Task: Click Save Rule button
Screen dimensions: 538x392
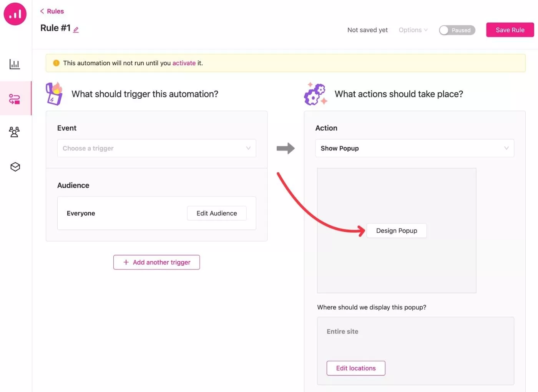Action: 510,30
